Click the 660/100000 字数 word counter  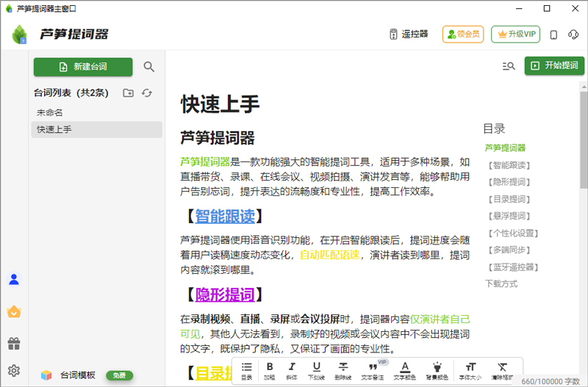[550, 381]
